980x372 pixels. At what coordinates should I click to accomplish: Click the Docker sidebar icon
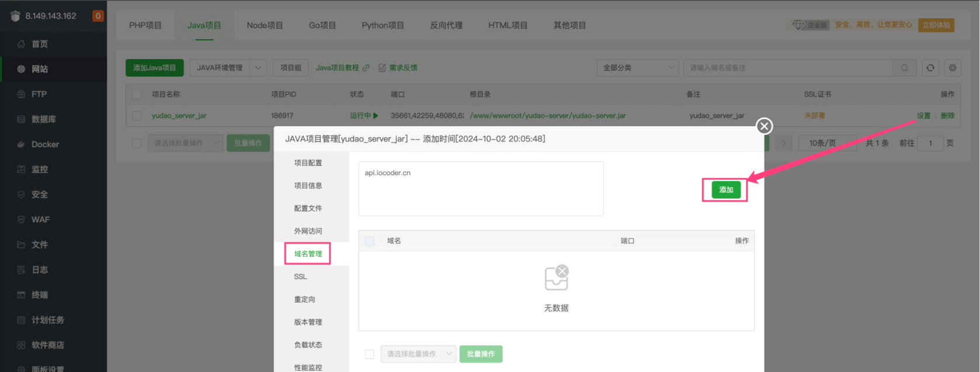pos(21,144)
